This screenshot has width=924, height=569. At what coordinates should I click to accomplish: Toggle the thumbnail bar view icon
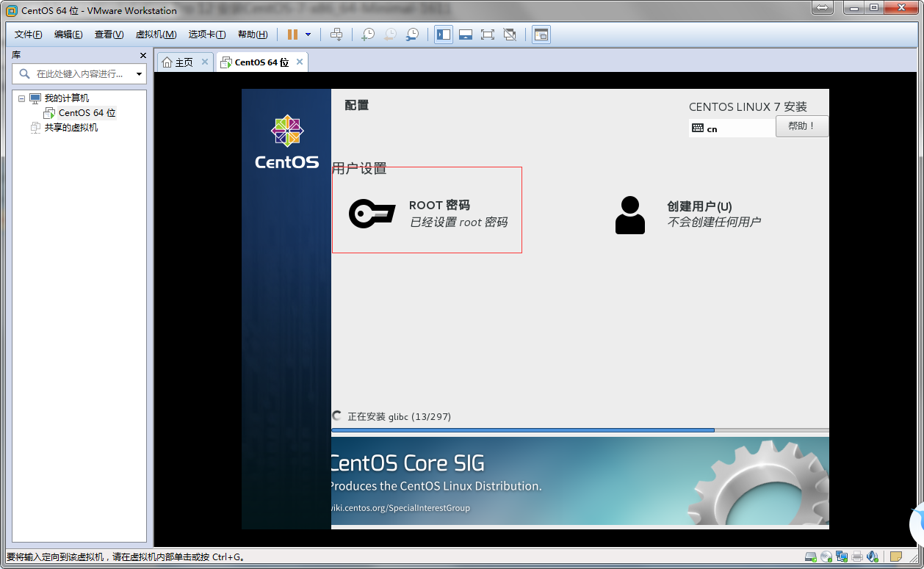click(x=466, y=35)
